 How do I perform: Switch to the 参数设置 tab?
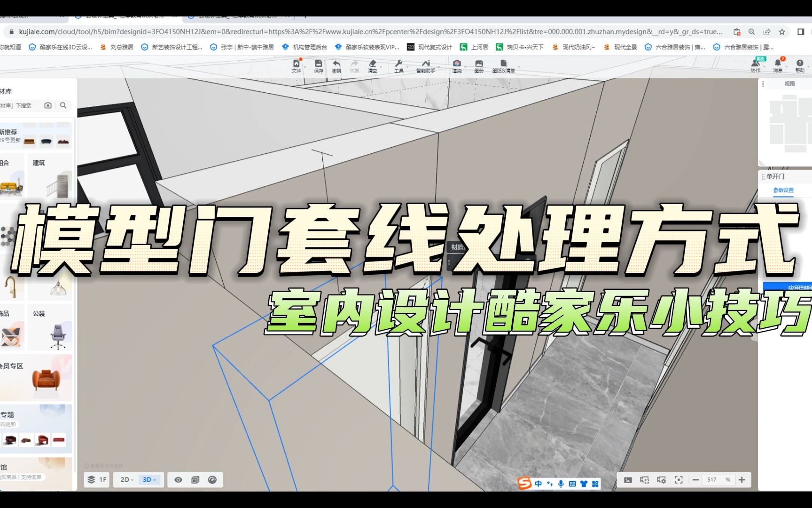[x=783, y=190]
